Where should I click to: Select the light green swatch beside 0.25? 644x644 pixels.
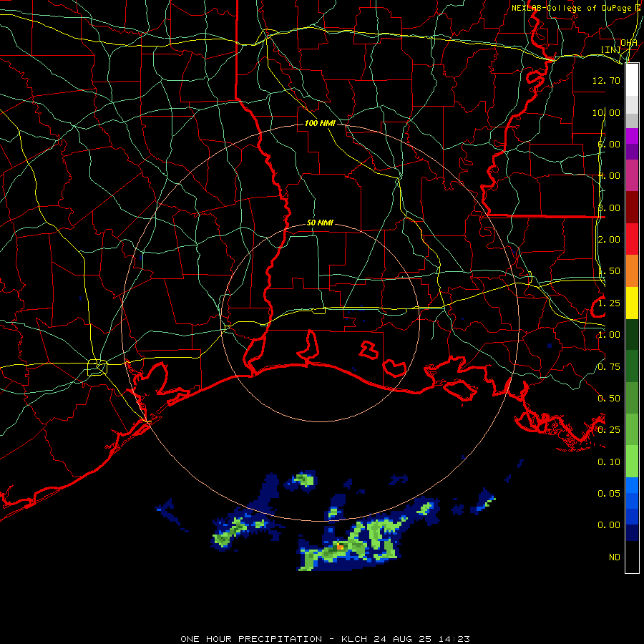point(632,429)
